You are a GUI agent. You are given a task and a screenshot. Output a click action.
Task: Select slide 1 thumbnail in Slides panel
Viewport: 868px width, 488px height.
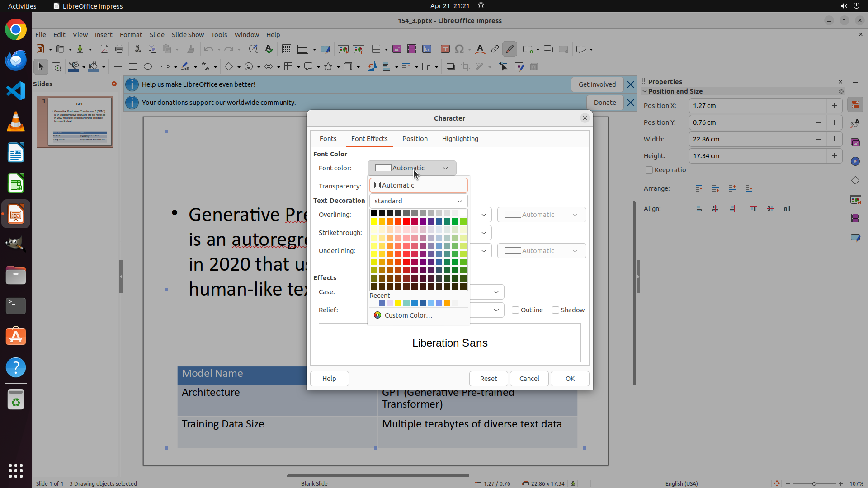pos(80,122)
